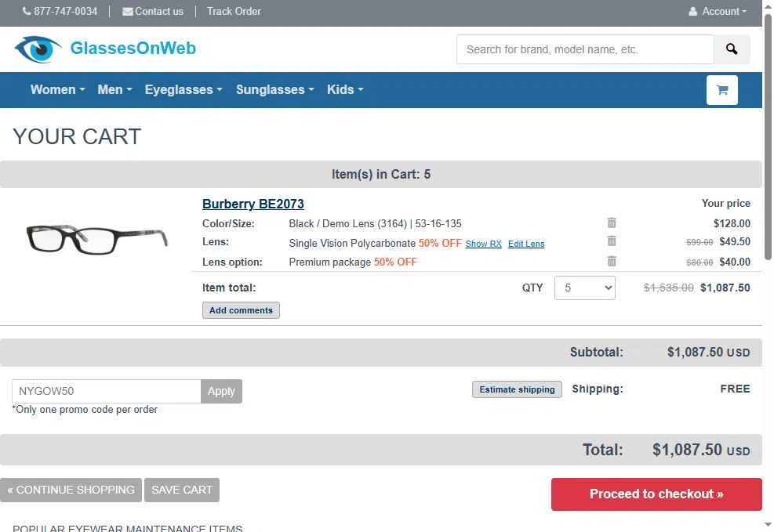The image size is (774, 532).
Task: Click the YOUR CART heading
Action: tap(77, 136)
